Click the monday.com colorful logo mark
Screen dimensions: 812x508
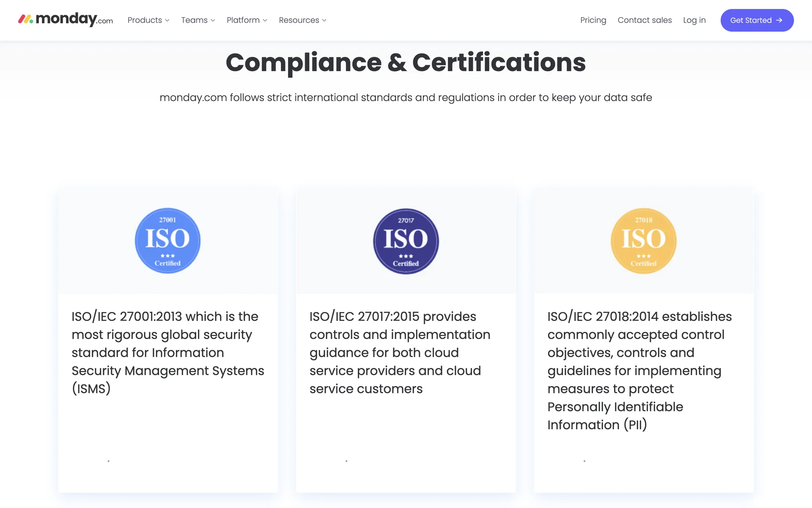point(25,19)
